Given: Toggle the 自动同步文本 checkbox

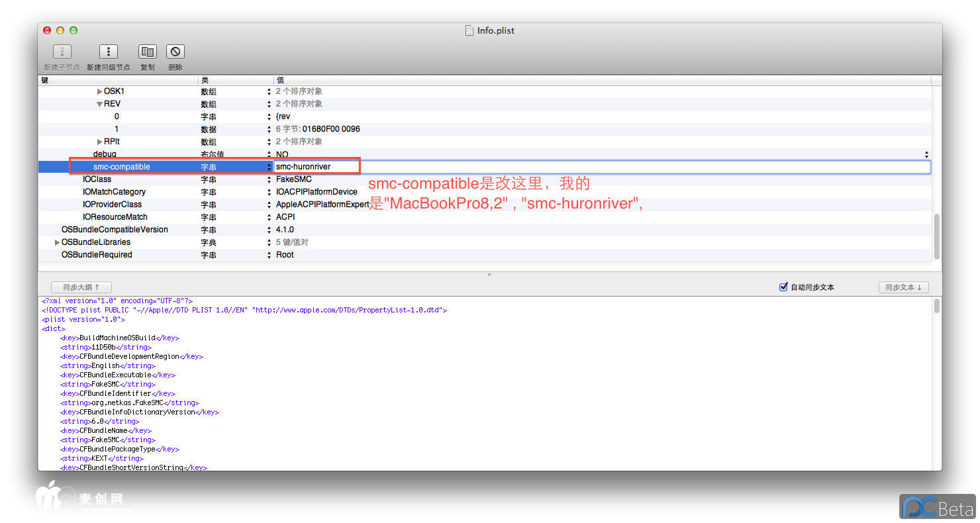Looking at the screenshot, I should tap(783, 287).
